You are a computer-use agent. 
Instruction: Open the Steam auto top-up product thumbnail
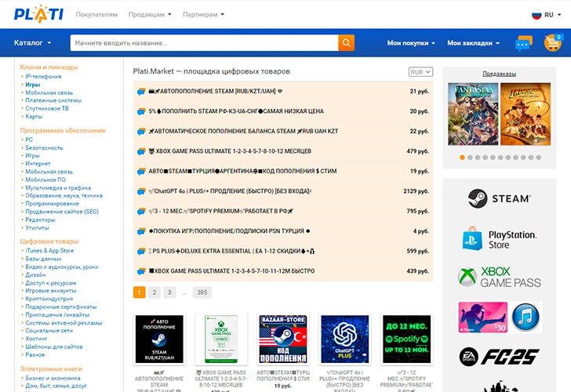[x=159, y=339]
